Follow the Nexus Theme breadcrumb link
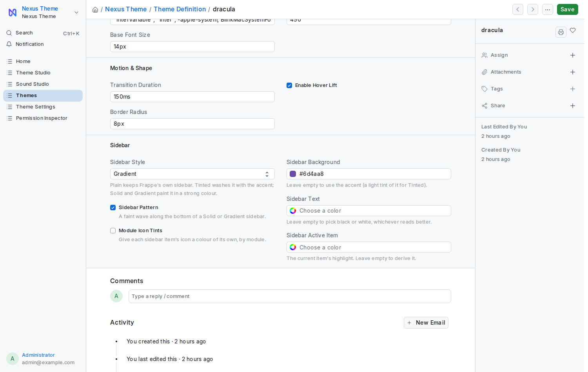 126,9
